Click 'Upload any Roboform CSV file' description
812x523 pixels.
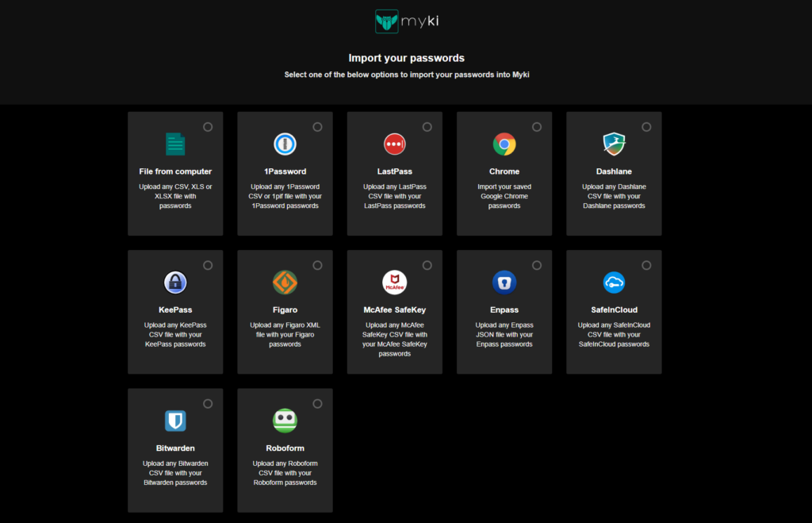285,473
